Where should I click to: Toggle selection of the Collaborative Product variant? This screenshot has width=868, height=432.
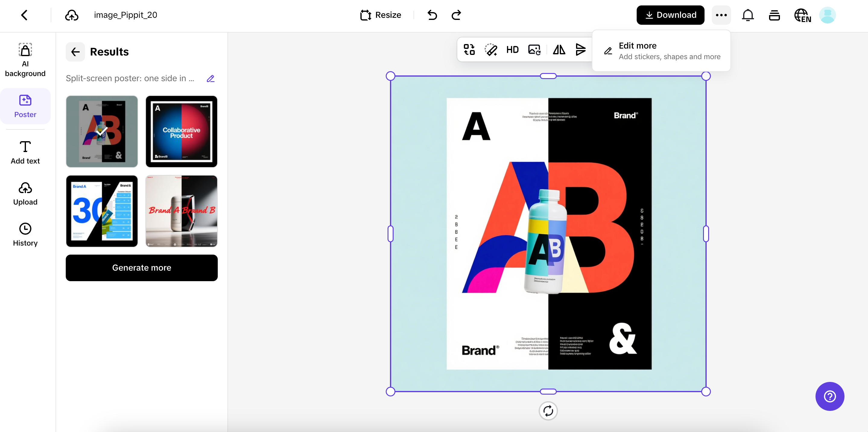click(x=181, y=132)
